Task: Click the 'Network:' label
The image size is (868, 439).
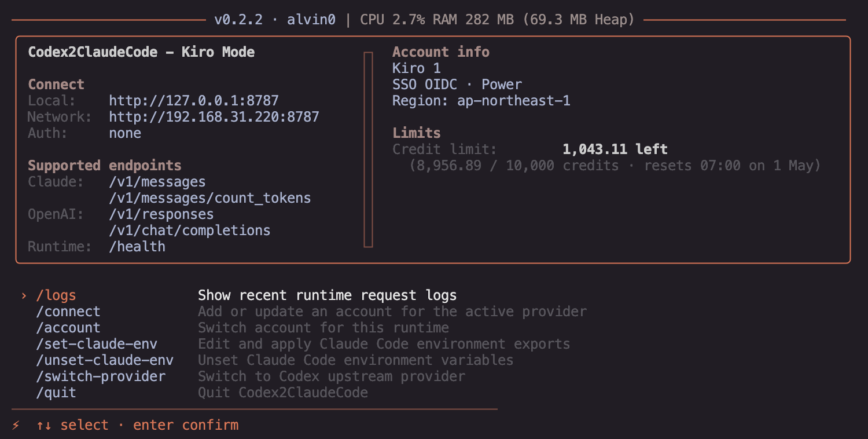Action: pos(60,117)
